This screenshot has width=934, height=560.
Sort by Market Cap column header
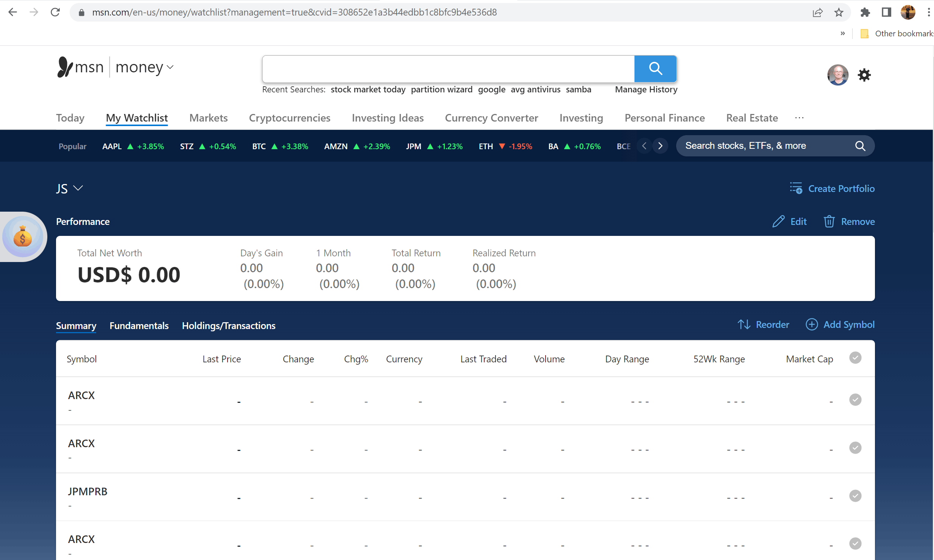click(x=809, y=359)
